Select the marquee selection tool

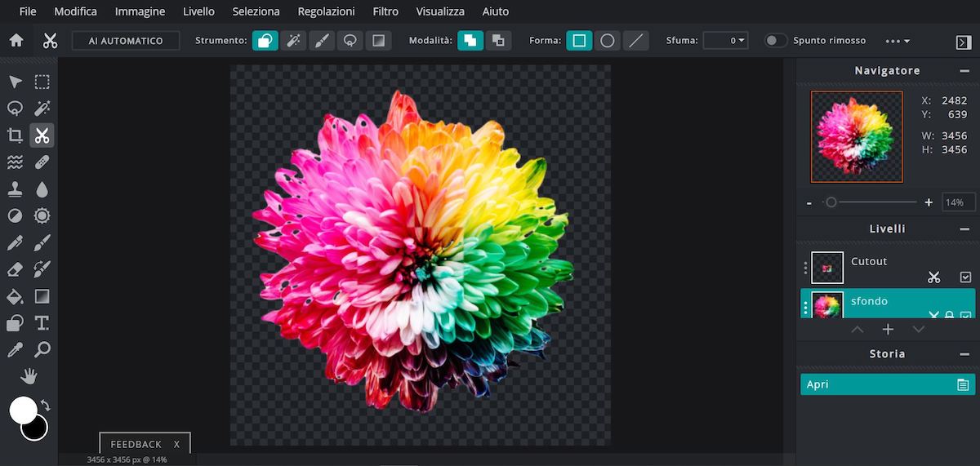(42, 82)
